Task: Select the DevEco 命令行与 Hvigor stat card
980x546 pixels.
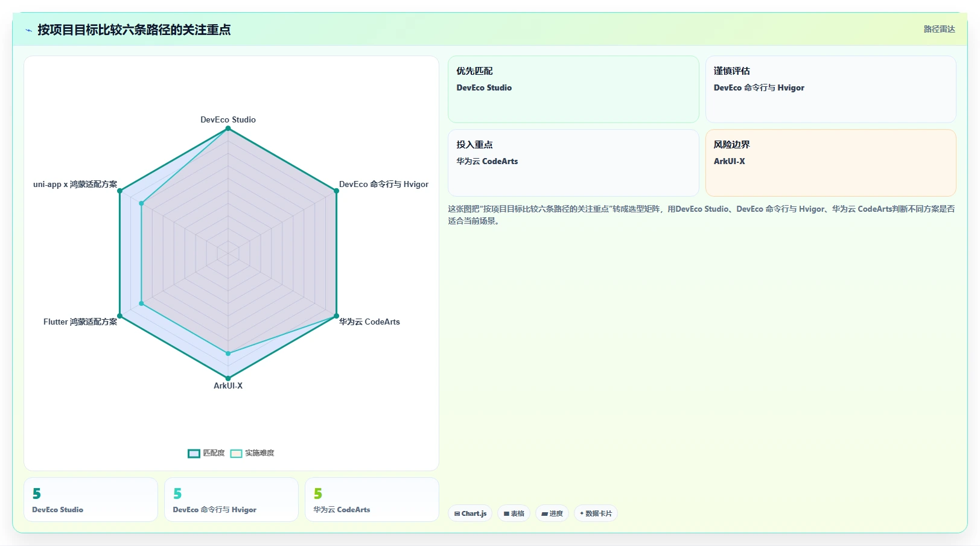Action: [x=231, y=500]
